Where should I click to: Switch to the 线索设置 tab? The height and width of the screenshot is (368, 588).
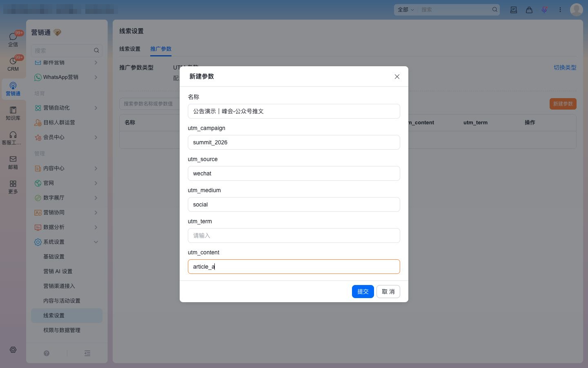(x=130, y=49)
